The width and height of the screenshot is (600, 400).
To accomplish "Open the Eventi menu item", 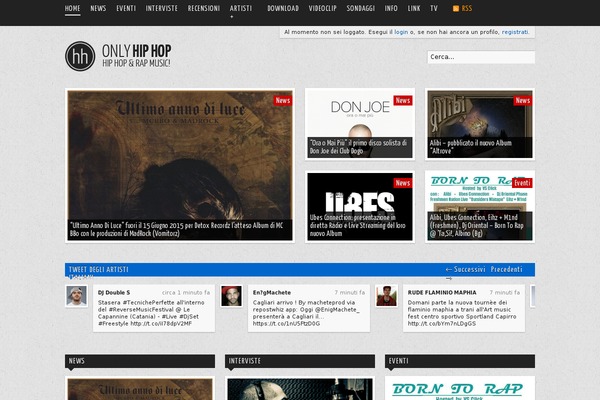I will [x=126, y=8].
